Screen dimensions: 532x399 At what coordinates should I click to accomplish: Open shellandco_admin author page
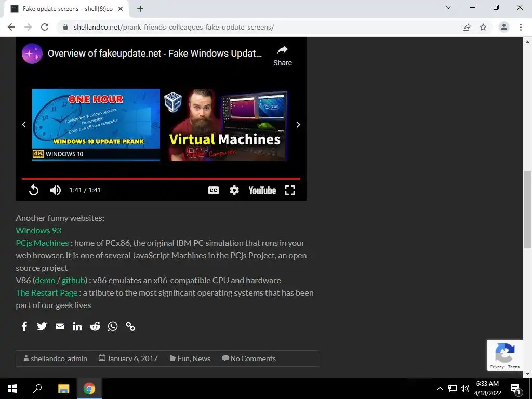59,358
